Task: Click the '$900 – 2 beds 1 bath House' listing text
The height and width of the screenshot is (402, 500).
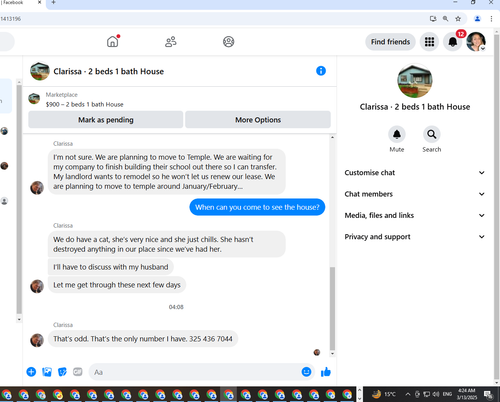Action: (85, 104)
